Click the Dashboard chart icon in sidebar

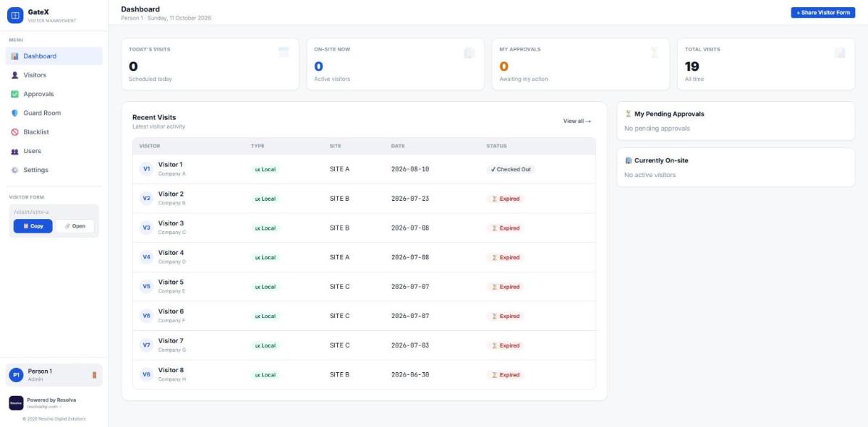pos(15,56)
